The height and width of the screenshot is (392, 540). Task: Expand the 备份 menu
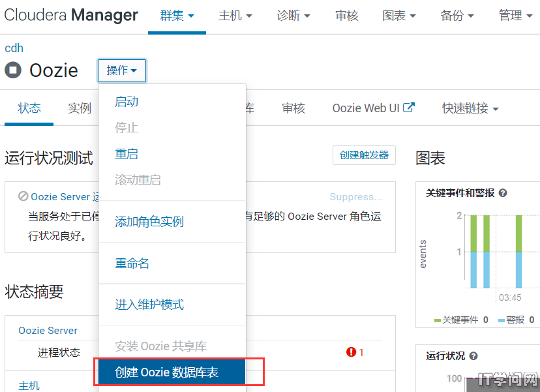pyautogui.click(x=457, y=16)
